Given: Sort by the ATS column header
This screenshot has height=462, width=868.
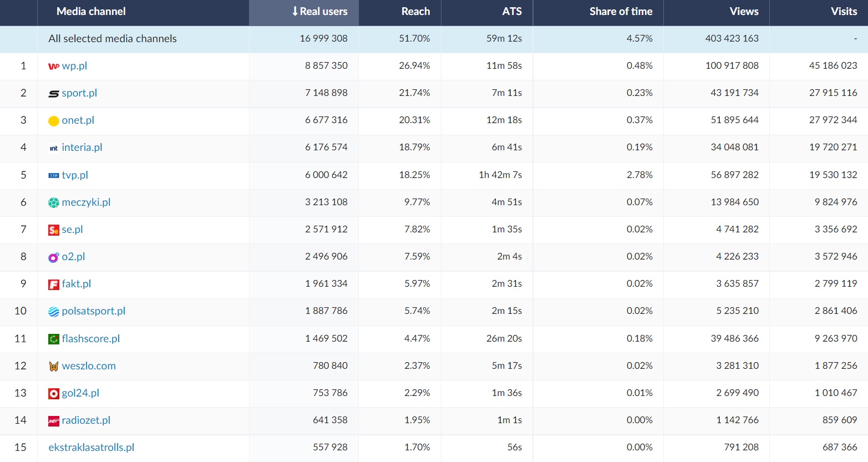Looking at the screenshot, I should pos(511,12).
